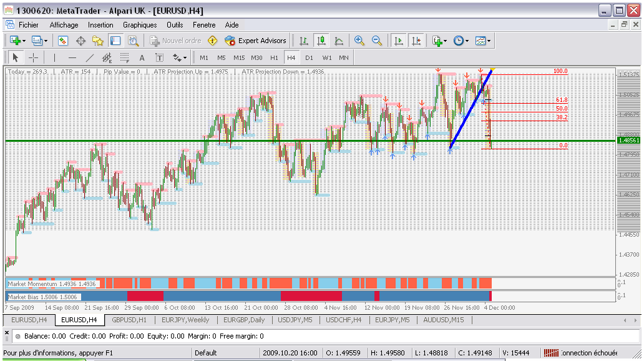This screenshot has width=644, height=361.
Task: Toggle chart auto scroll
Action: [x=398, y=41]
